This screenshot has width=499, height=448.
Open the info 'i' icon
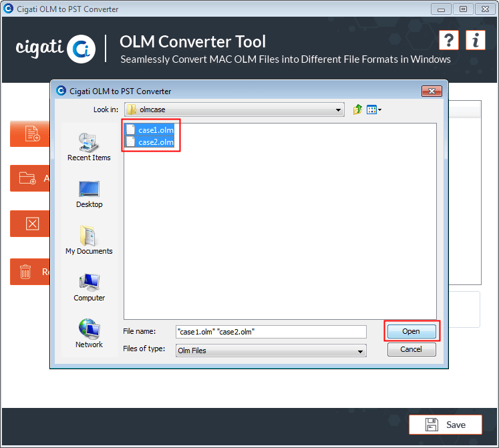(x=476, y=41)
